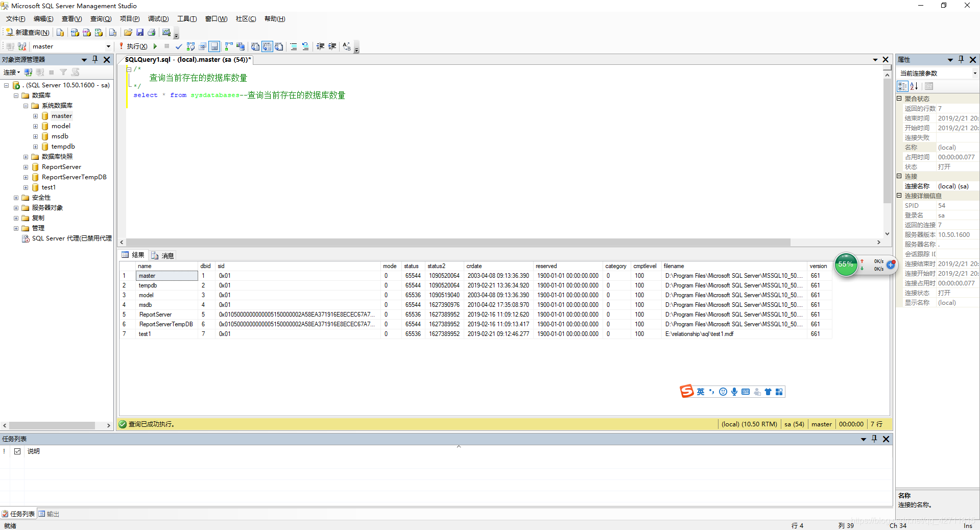Click the Increase Indent icon
980x530 pixels.
click(x=332, y=46)
